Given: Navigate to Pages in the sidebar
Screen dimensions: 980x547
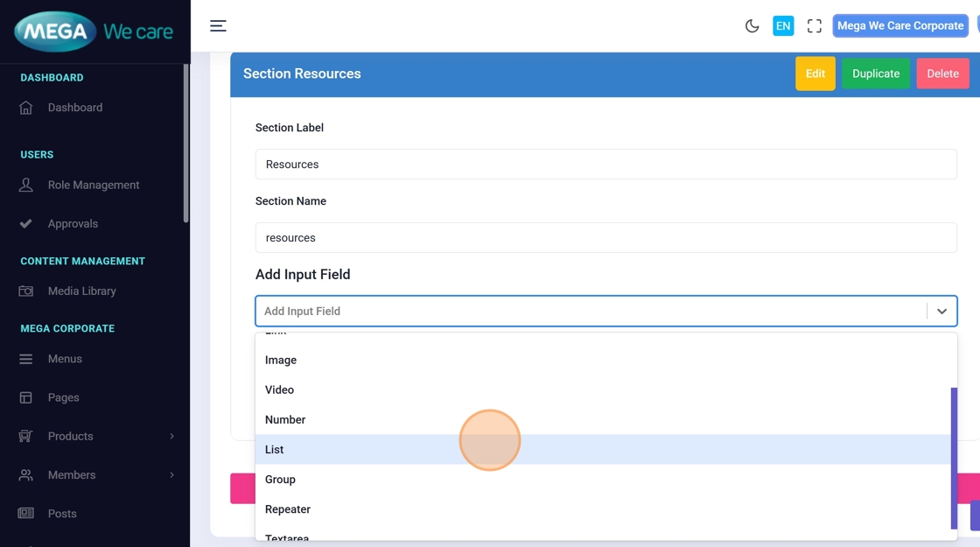Looking at the screenshot, I should pyautogui.click(x=63, y=397).
